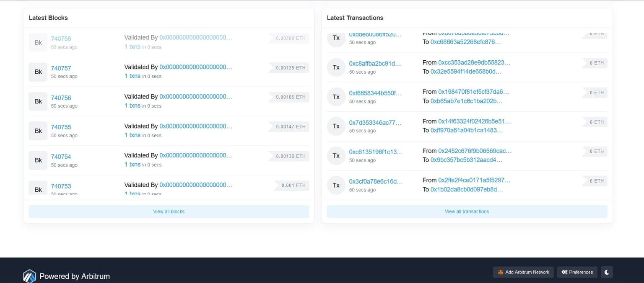Open block number 740756
This screenshot has width=644, height=283.
61,98
